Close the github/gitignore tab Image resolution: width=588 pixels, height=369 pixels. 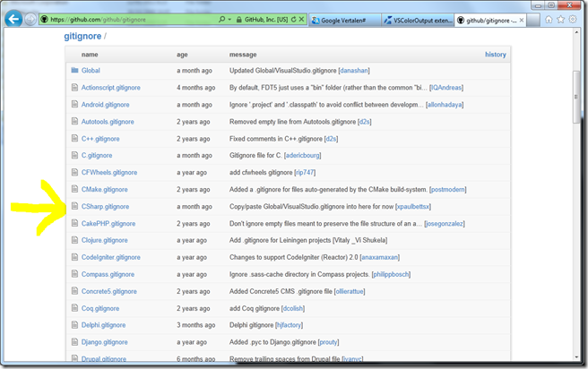pos(522,21)
